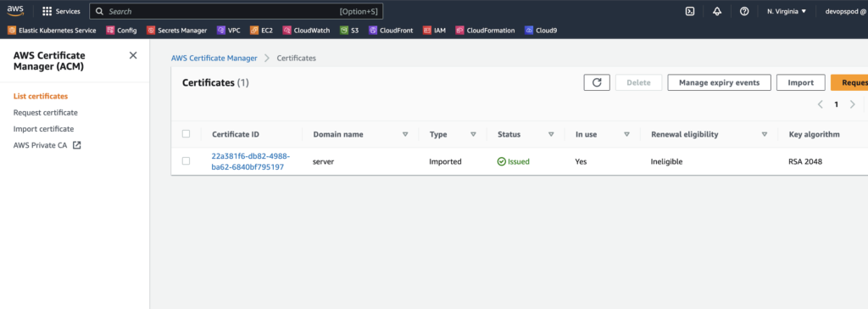Open AWS Private CA external link
The image size is (868, 309).
click(47, 145)
